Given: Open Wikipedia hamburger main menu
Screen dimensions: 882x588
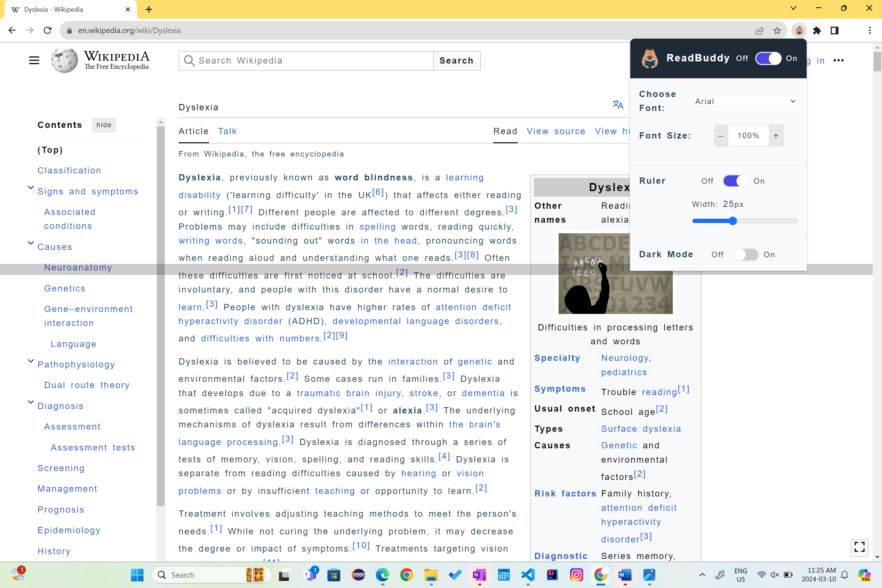Looking at the screenshot, I should (x=34, y=60).
